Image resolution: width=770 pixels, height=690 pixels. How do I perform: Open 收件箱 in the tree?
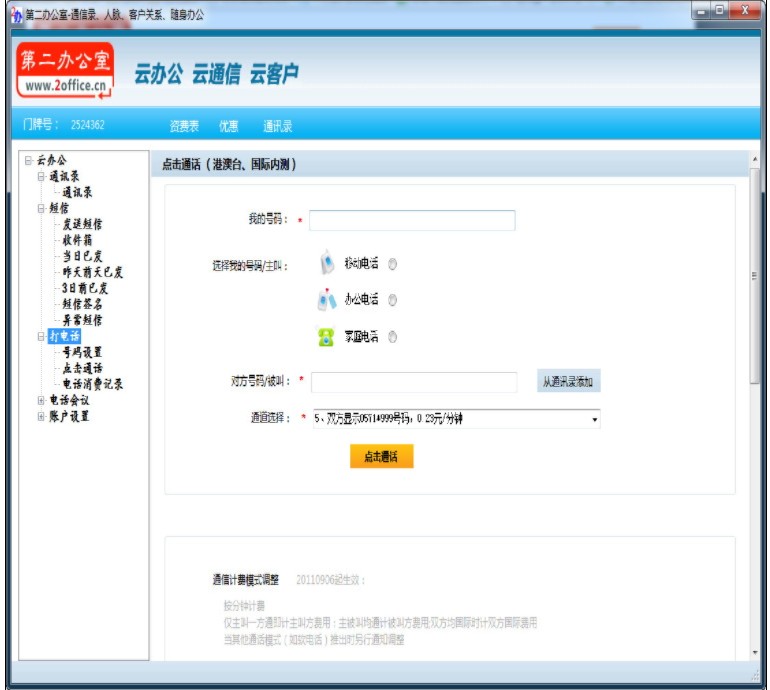(x=77, y=240)
